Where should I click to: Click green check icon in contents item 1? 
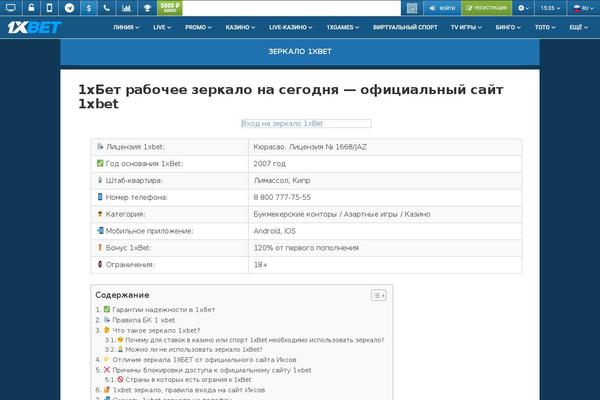click(107, 309)
